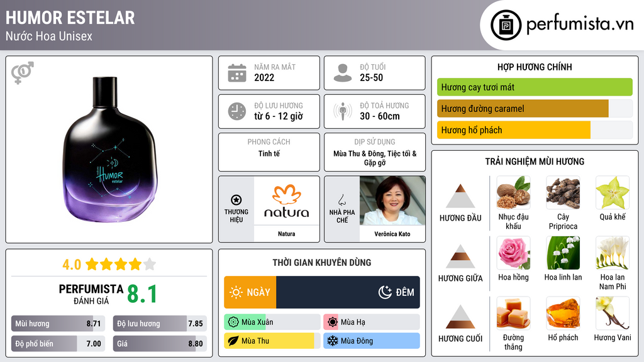
Task: Click the summer sun icon for Mùa Hạ
Action: coord(333,322)
